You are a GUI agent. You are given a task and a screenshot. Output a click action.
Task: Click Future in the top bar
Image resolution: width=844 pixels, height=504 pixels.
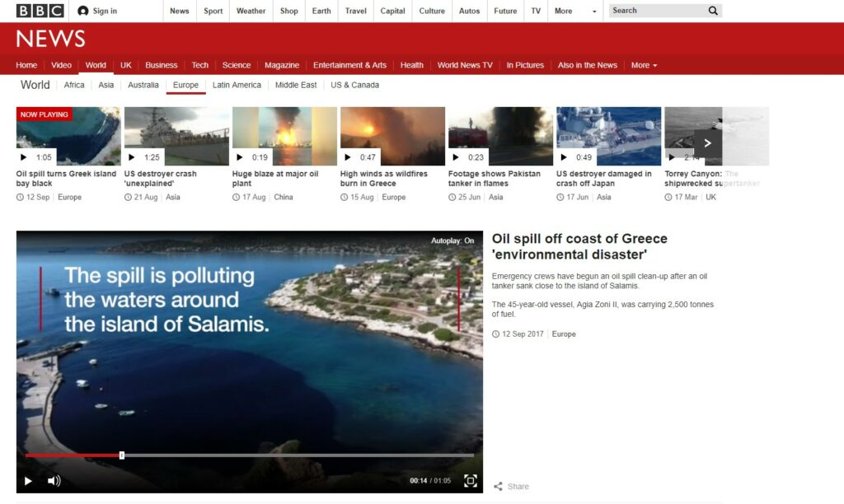tap(505, 11)
